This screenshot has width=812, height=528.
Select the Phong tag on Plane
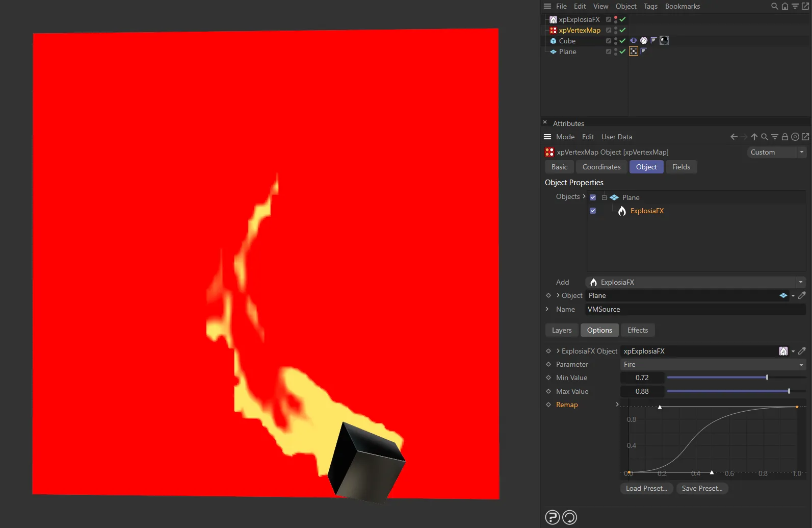point(643,51)
